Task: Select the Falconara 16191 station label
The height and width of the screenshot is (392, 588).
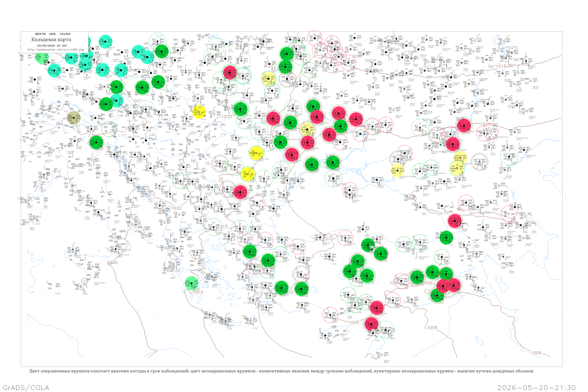Action: (x=107, y=182)
